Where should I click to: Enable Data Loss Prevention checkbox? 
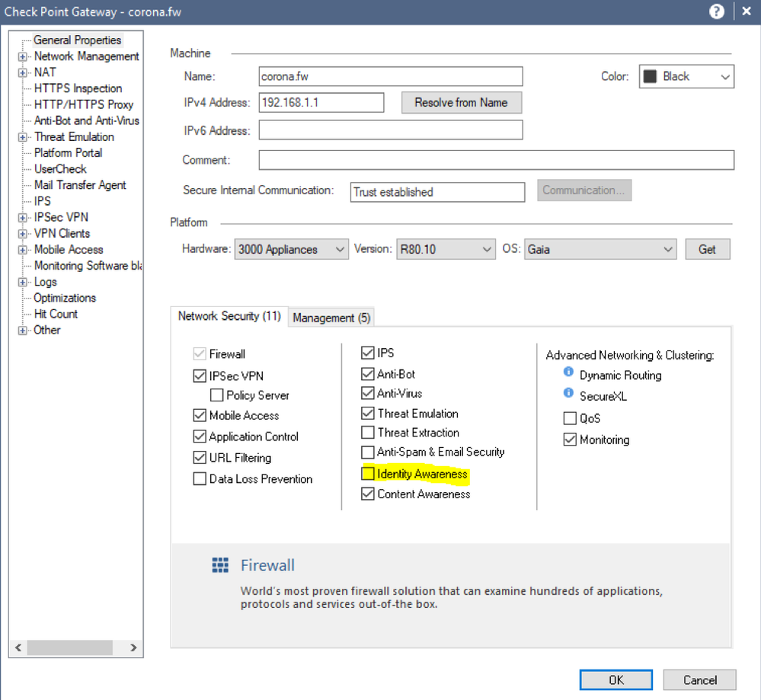[x=200, y=479]
